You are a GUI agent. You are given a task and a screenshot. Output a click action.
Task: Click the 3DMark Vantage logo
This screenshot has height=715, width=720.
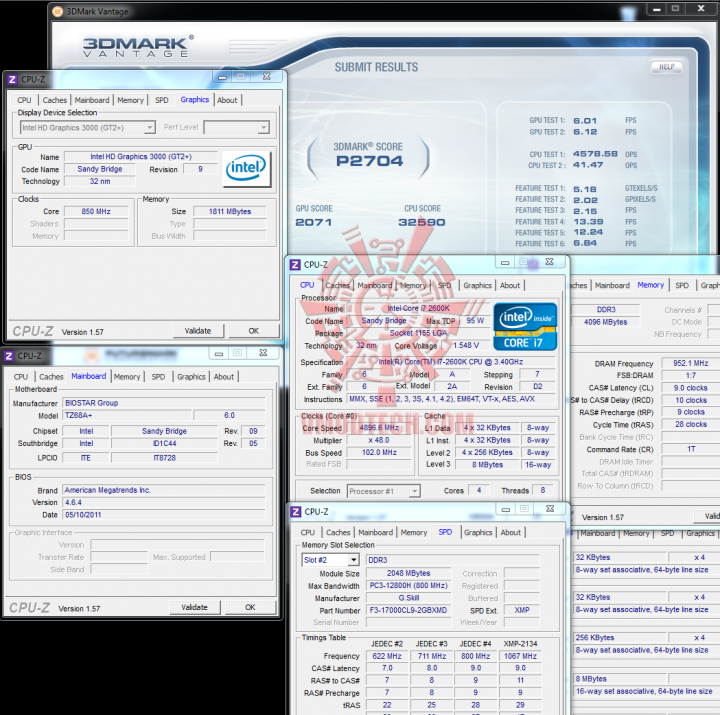point(138,46)
